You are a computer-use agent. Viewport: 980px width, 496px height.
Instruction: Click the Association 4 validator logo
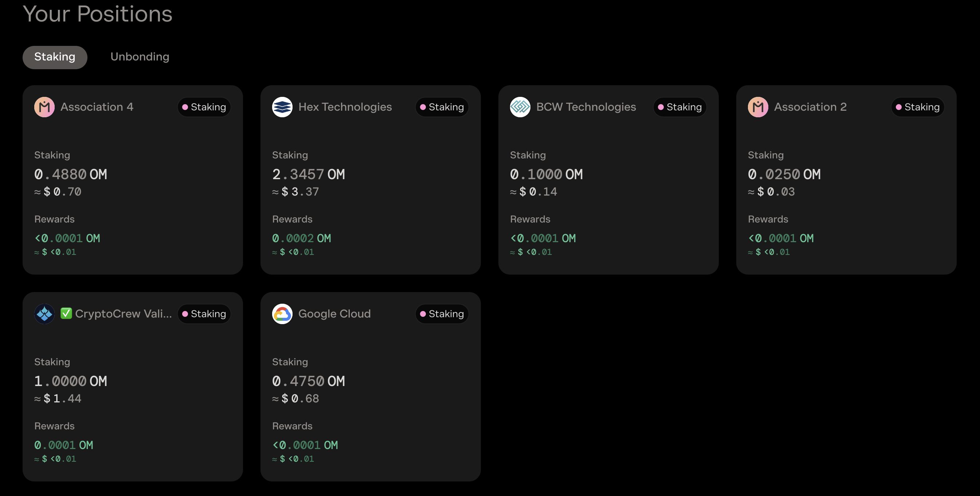click(x=44, y=107)
